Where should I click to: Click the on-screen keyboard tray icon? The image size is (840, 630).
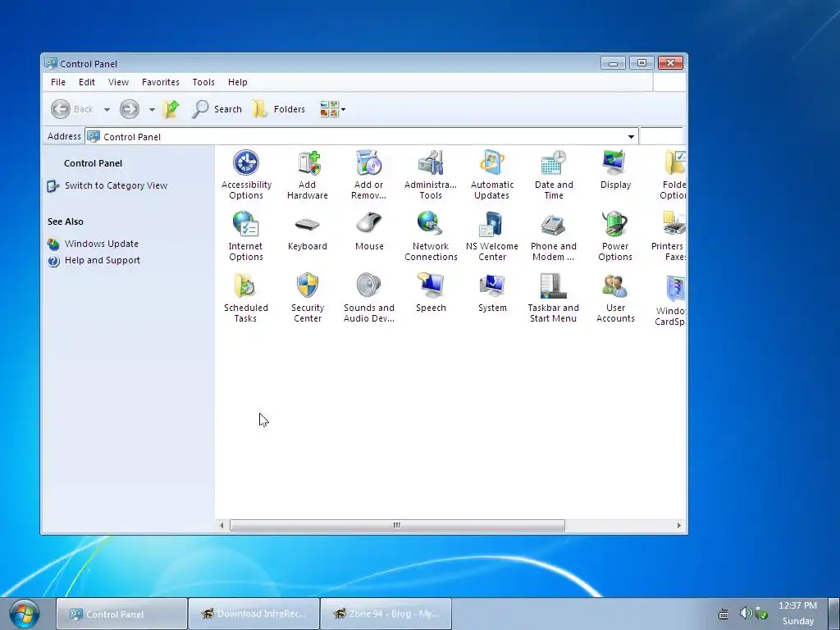723,614
